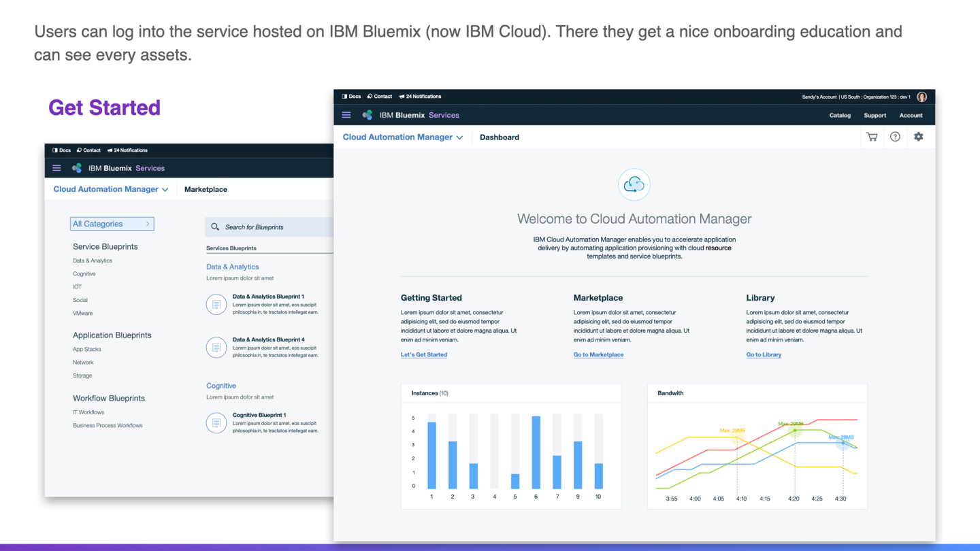
Task: Click Library heading
Action: 760,298
